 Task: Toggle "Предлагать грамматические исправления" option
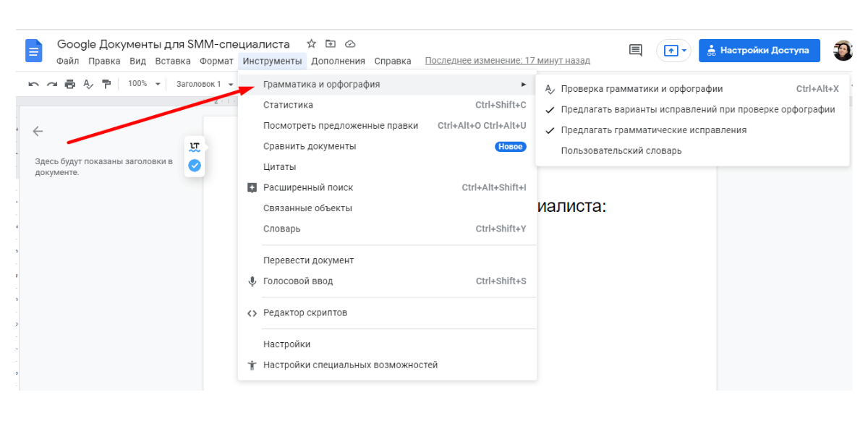[x=653, y=130]
